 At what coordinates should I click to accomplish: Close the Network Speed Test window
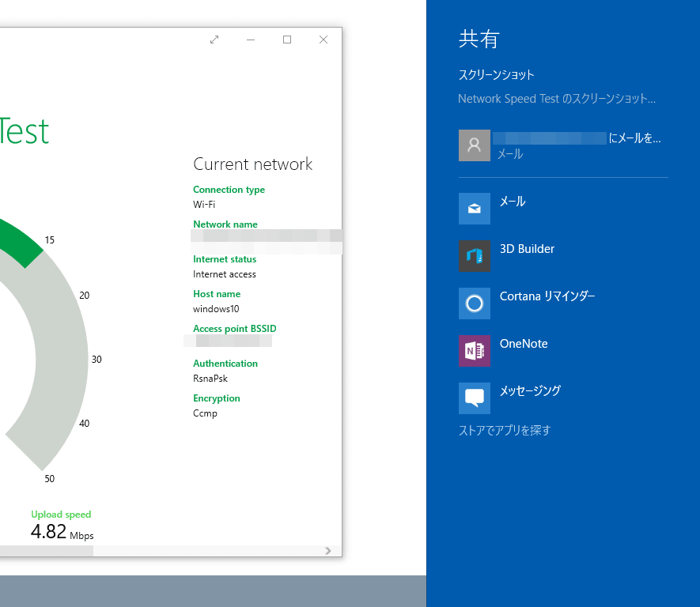tap(324, 40)
